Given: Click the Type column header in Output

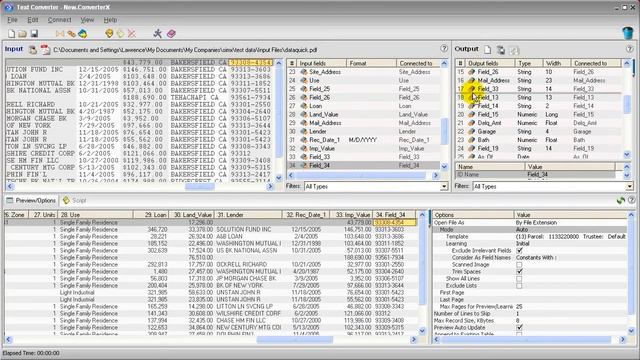Looking at the screenshot, I should 529,63.
